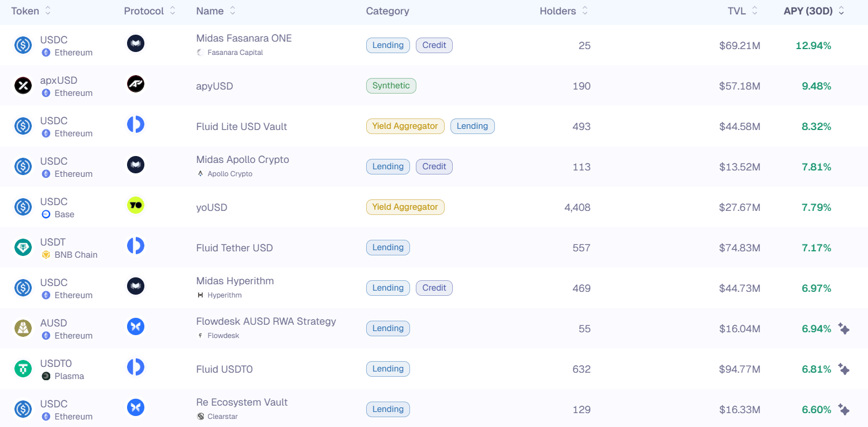The width and height of the screenshot is (868, 427).
Task: Open the YO protocol icon for yoUSD
Action: pyautogui.click(x=136, y=205)
